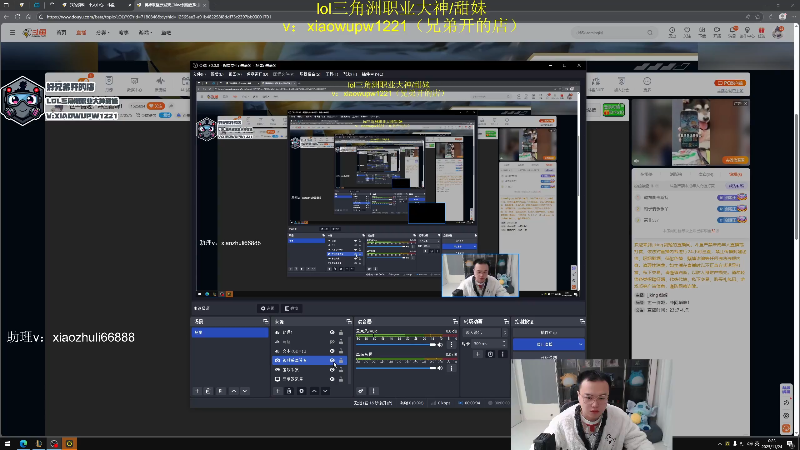800x450 pixels.
Task: Switch to the active Douyu stream browser tab
Action: click(171, 5)
